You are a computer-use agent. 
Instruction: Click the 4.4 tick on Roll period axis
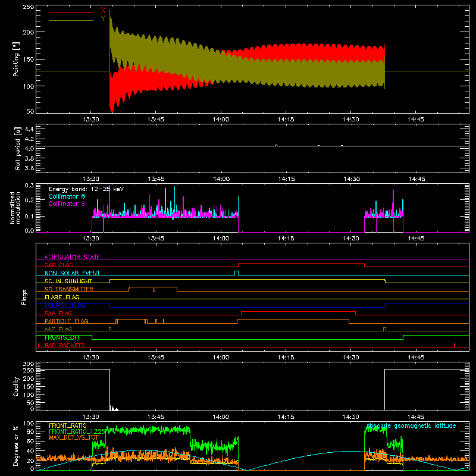[29, 129]
